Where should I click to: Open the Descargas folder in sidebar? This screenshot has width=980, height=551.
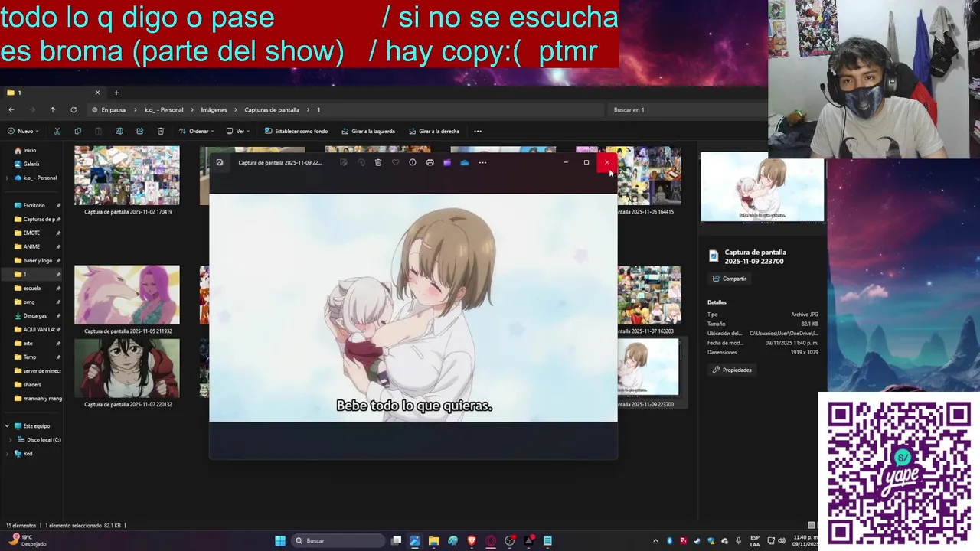34,315
